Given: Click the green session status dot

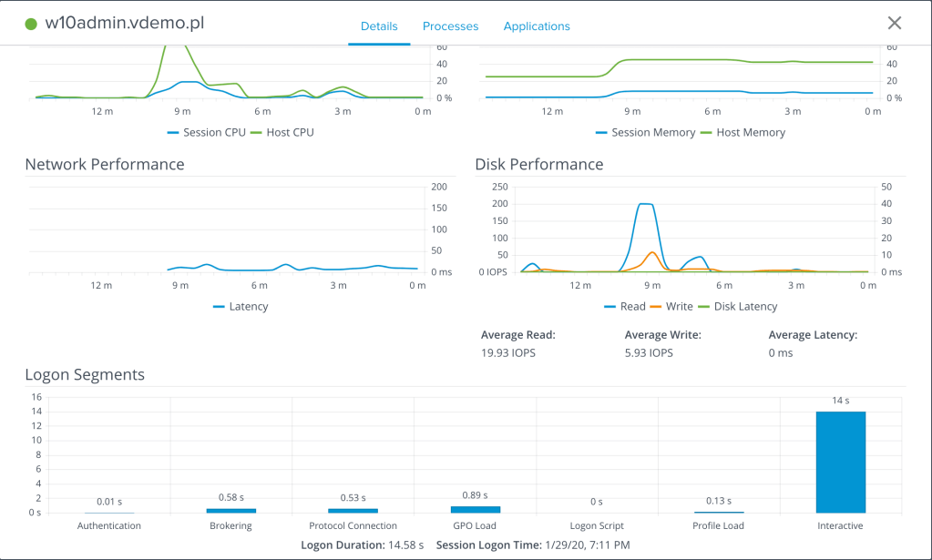Looking at the screenshot, I should click(32, 25).
